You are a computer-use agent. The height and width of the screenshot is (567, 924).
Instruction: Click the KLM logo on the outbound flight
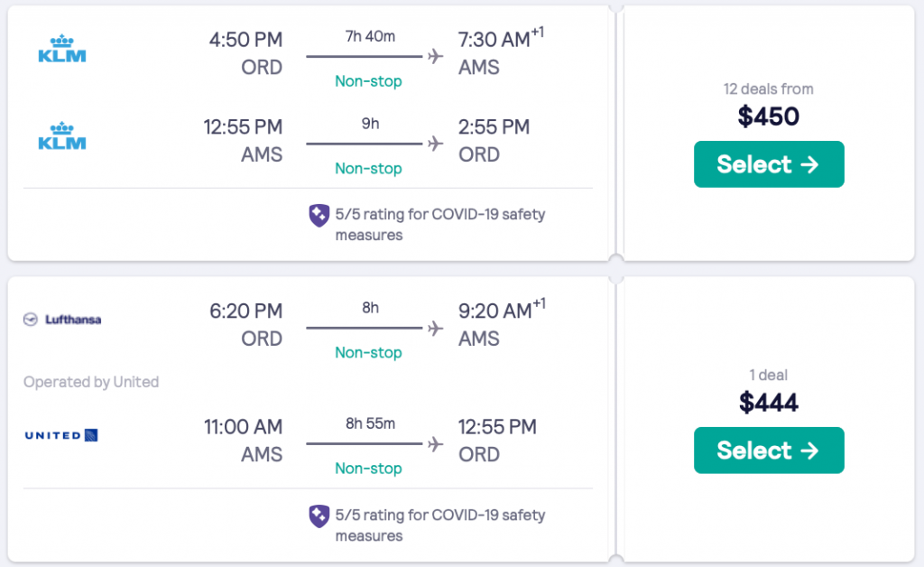pos(62,49)
